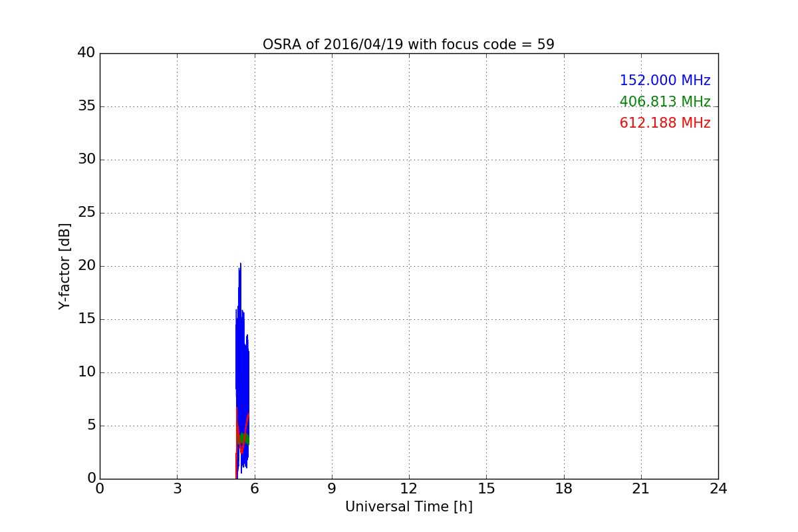Viewport: 798px width, 532px height.
Task: Click the x-axis tick label 3
Action: [x=177, y=489]
